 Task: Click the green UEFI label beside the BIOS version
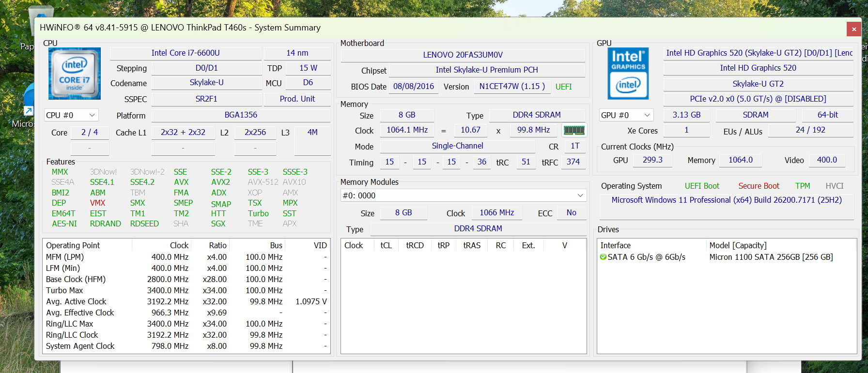pos(563,87)
